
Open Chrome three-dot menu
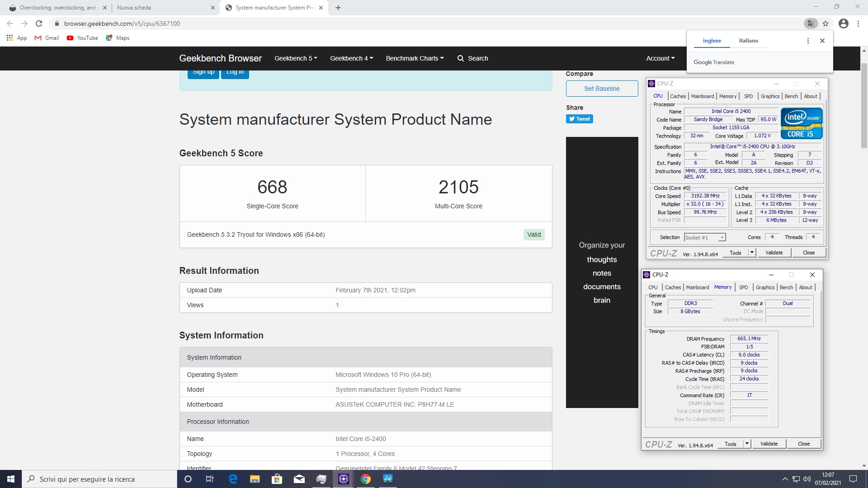tap(858, 23)
